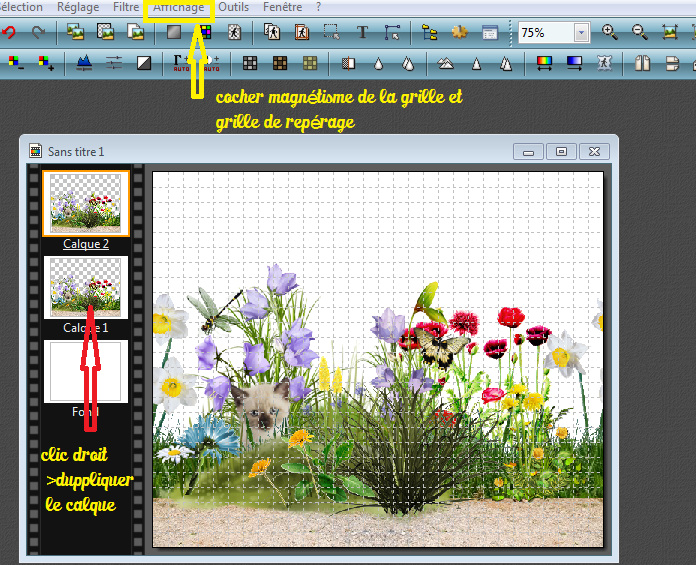Open Image size tool with two landscape photos
Image resolution: width=696 pixels, height=565 pixels.
pos(75,32)
